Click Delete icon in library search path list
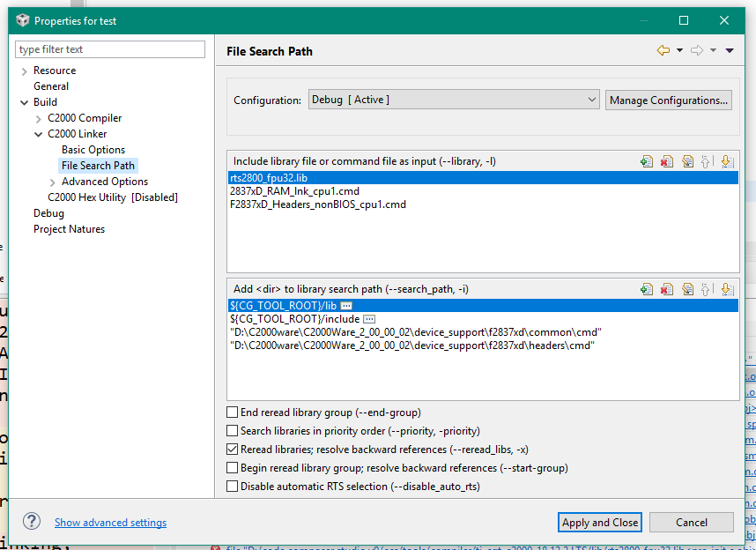Screen dimensions: 756x550 coord(667,288)
